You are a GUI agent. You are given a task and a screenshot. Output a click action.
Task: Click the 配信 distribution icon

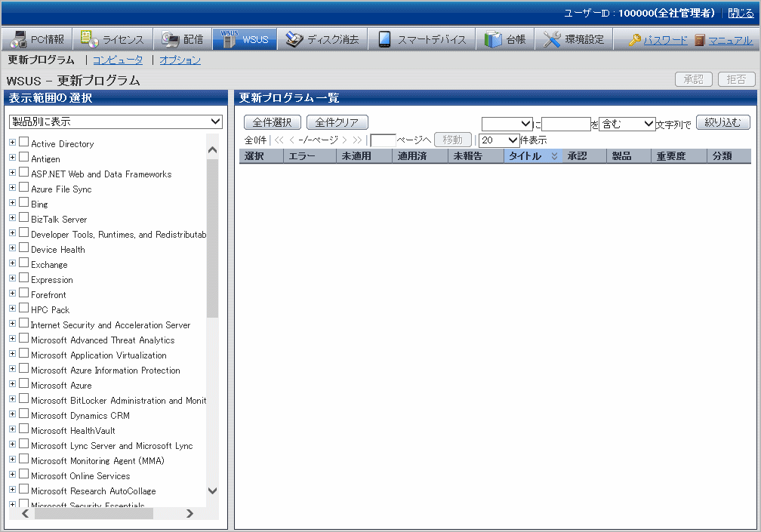171,39
